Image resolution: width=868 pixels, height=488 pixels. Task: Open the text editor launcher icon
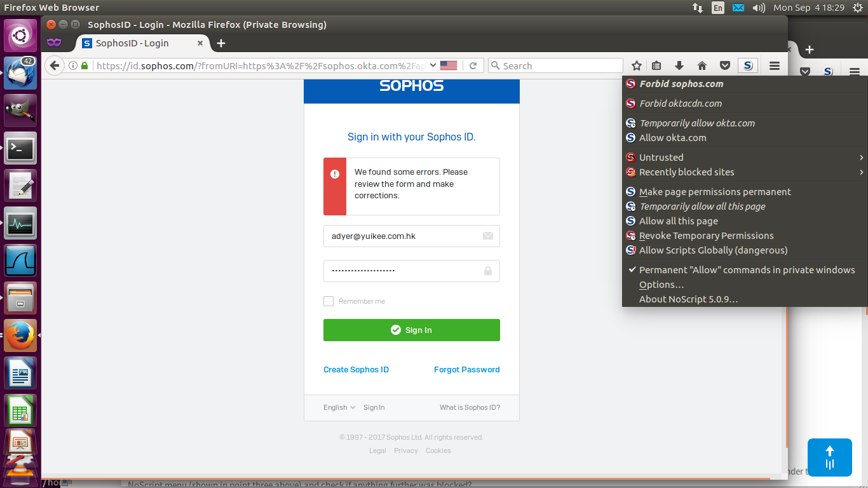[20, 186]
